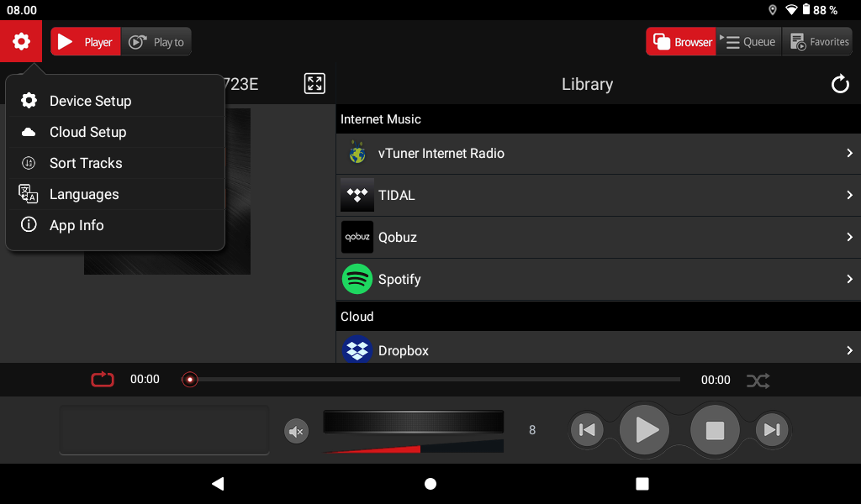Click the track progress seek bar

coord(433,380)
